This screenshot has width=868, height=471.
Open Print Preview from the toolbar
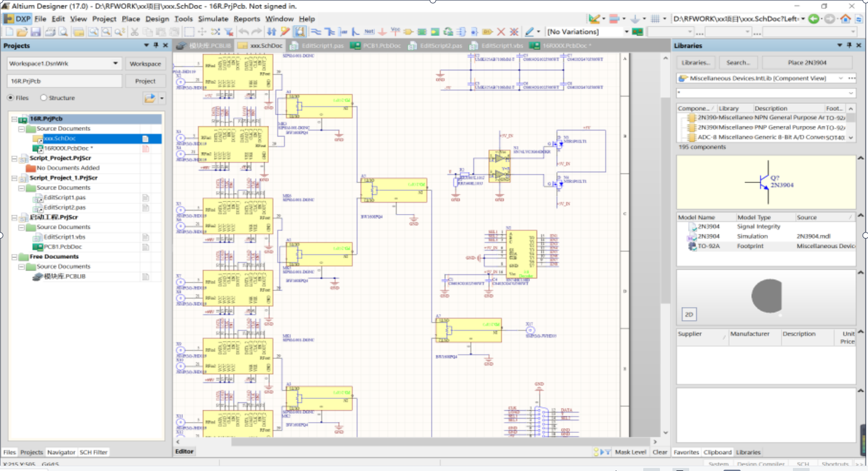tap(63, 32)
